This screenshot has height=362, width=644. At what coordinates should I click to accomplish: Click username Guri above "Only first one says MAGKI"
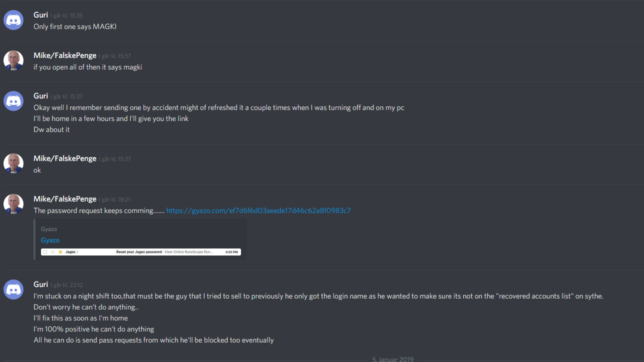(41, 15)
